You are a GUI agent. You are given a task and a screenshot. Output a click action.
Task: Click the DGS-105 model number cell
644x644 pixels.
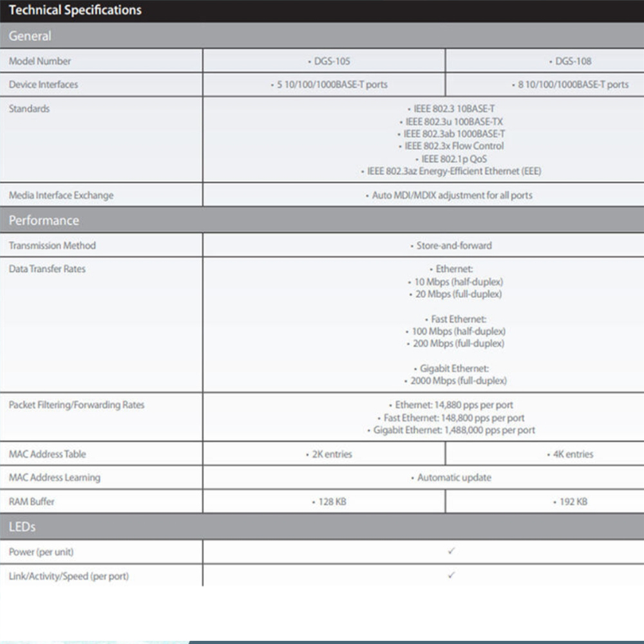point(329,61)
